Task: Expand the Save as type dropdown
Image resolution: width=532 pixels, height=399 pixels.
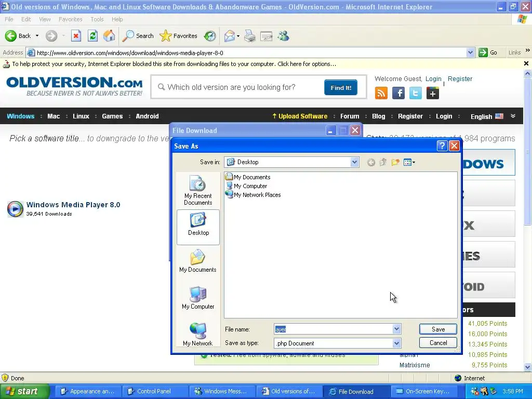Action: (x=396, y=343)
